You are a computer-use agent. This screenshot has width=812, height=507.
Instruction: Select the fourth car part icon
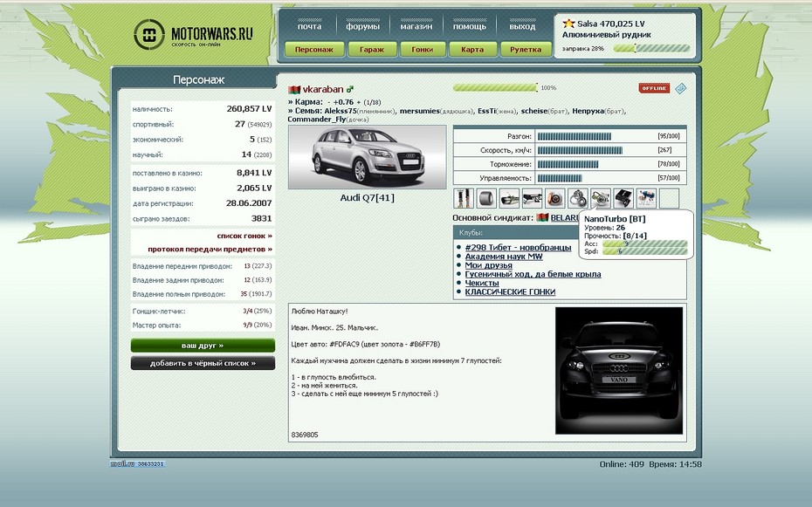(x=532, y=198)
